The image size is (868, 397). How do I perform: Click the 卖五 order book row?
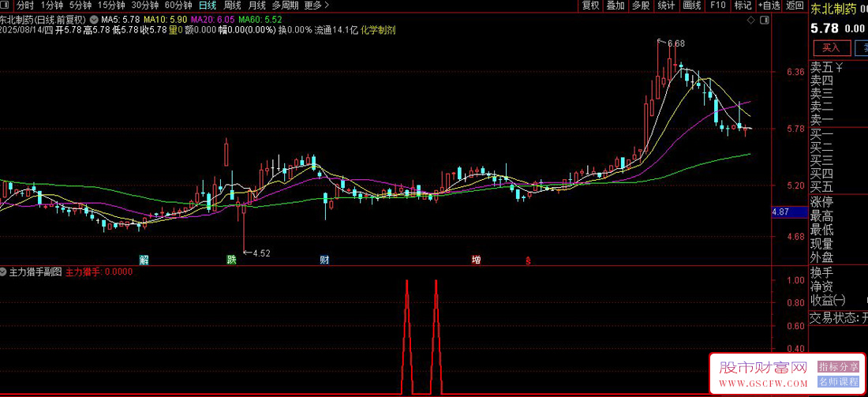point(839,68)
